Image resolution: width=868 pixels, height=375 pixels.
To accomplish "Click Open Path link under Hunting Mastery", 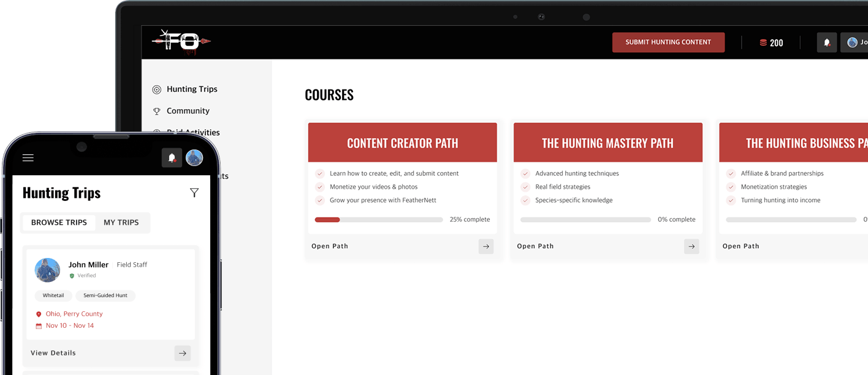I will point(535,246).
